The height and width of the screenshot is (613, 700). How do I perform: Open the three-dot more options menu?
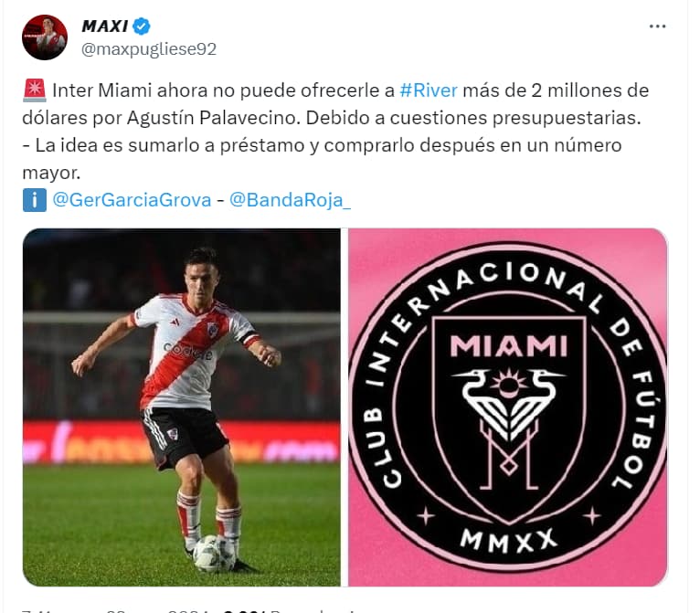pyautogui.click(x=657, y=26)
